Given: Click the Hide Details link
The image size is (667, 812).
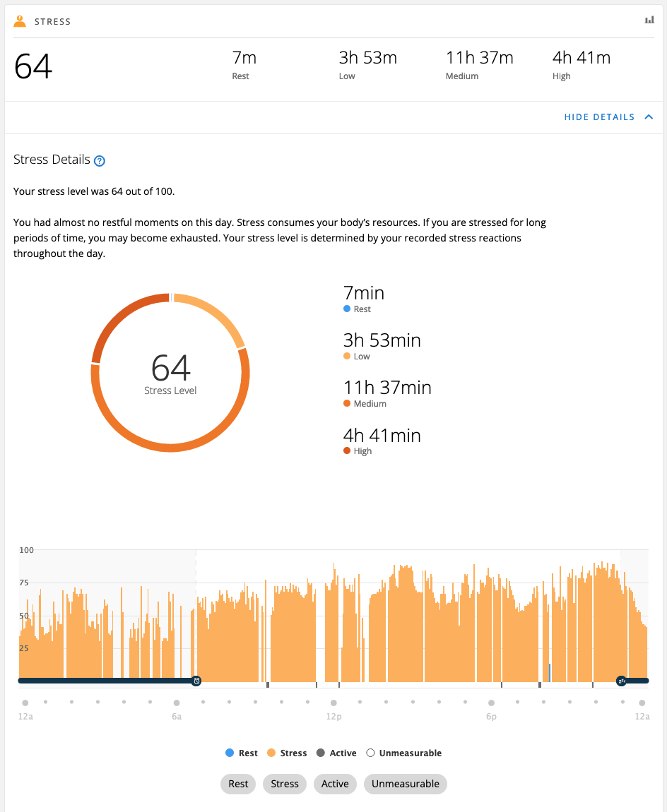Looking at the screenshot, I should pyautogui.click(x=599, y=117).
